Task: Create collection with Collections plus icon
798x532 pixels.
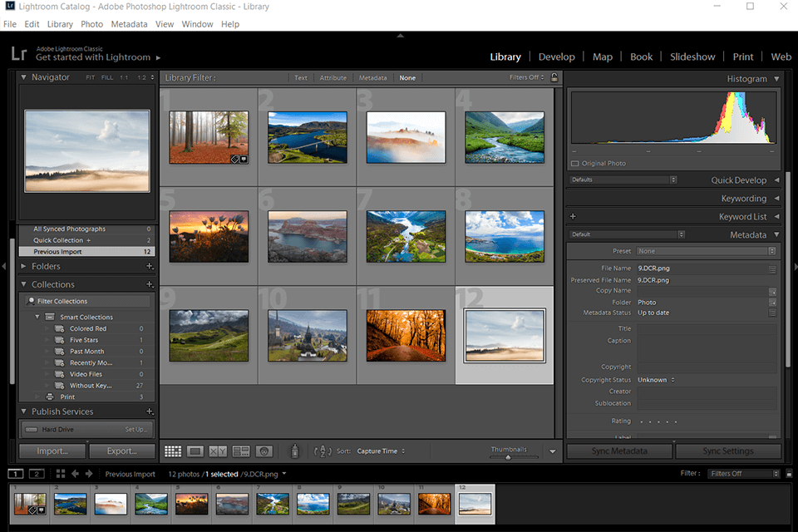Action: point(150,284)
